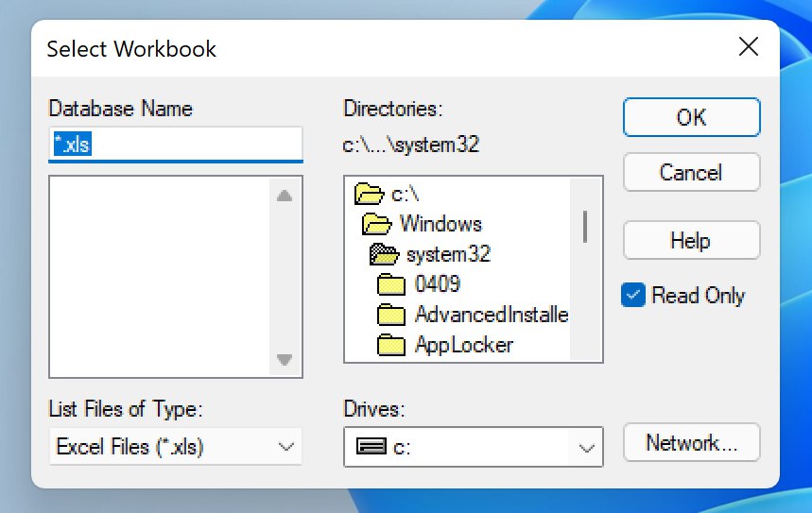This screenshot has height=513, width=812.
Task: Click the AdvancedInstaller folder icon
Action: (391, 315)
